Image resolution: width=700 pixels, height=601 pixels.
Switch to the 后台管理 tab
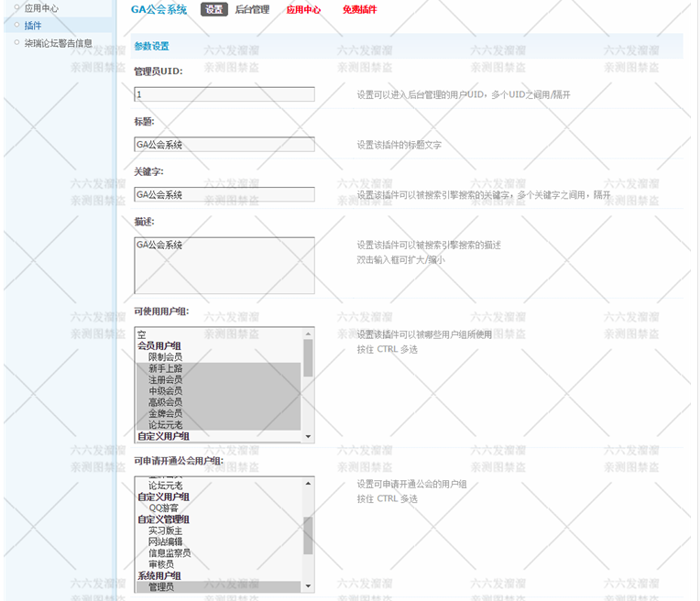pyautogui.click(x=252, y=9)
